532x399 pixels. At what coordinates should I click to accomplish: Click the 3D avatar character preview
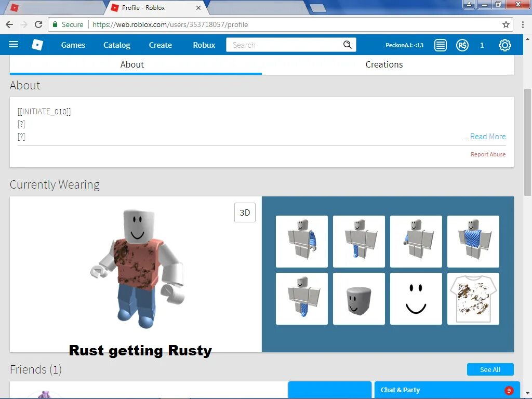click(x=137, y=269)
